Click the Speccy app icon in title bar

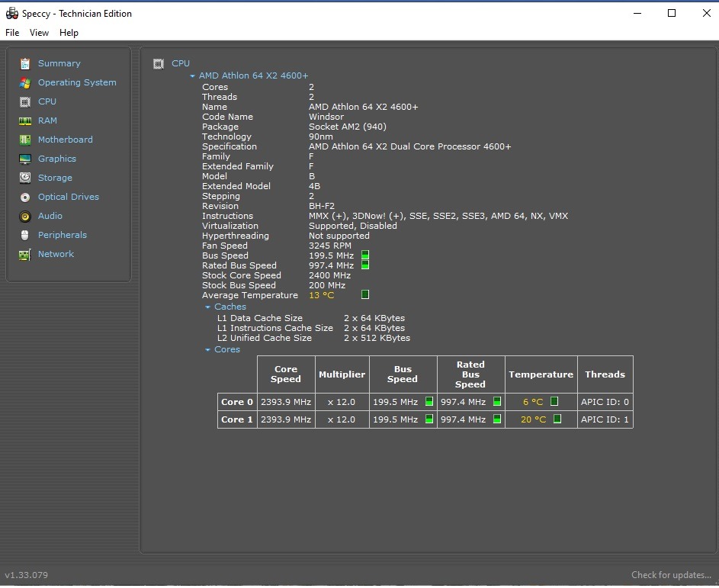click(x=12, y=13)
